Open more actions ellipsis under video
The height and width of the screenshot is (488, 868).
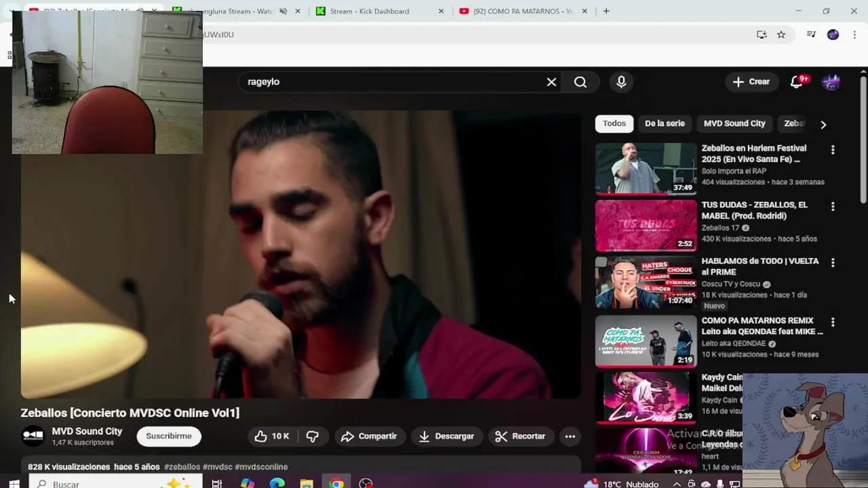(x=570, y=436)
